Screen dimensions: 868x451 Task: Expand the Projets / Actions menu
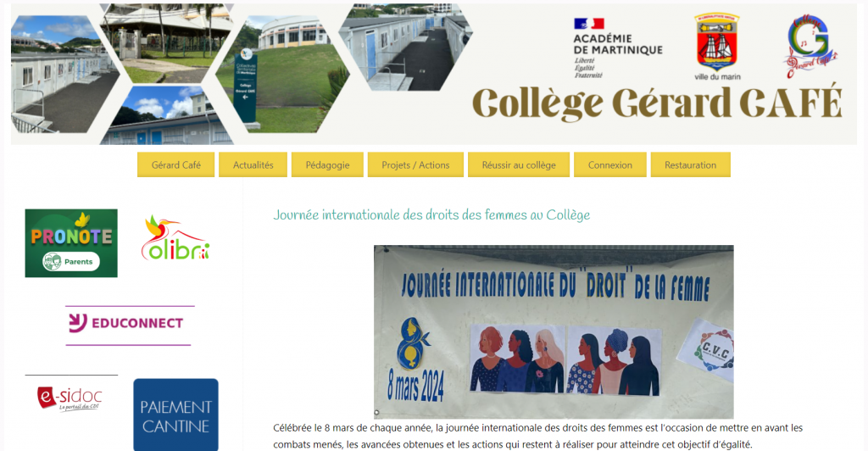[x=415, y=165]
